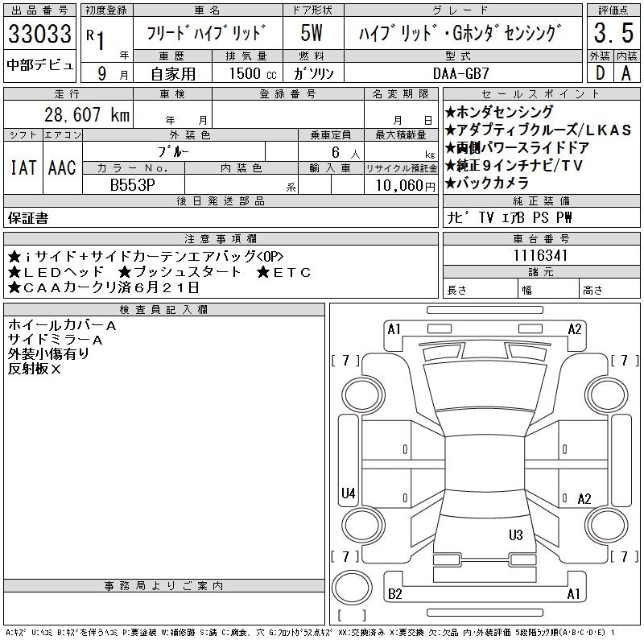Select the note ★プッシュスタート
The height and width of the screenshot is (644, 644).
coord(179,272)
